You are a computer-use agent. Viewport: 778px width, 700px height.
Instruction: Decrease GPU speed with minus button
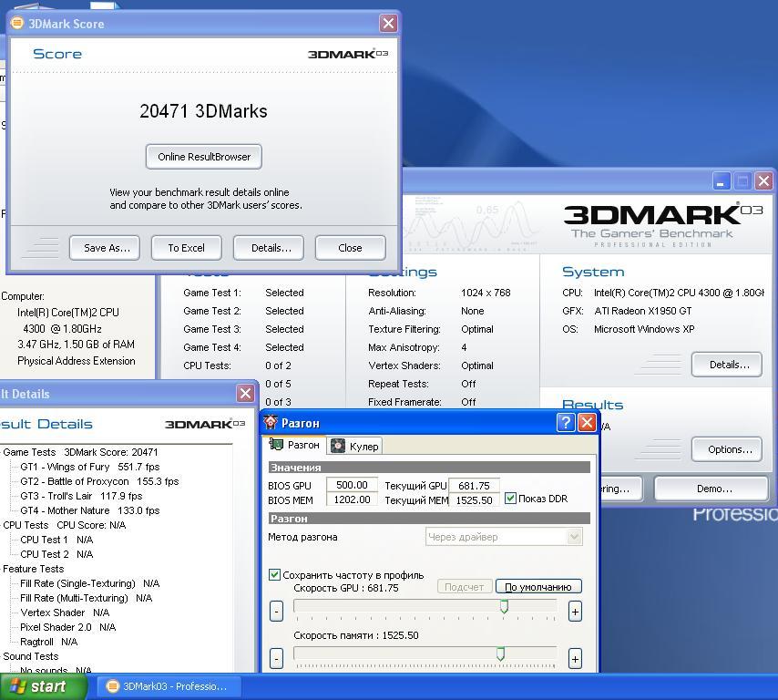pyautogui.click(x=276, y=612)
